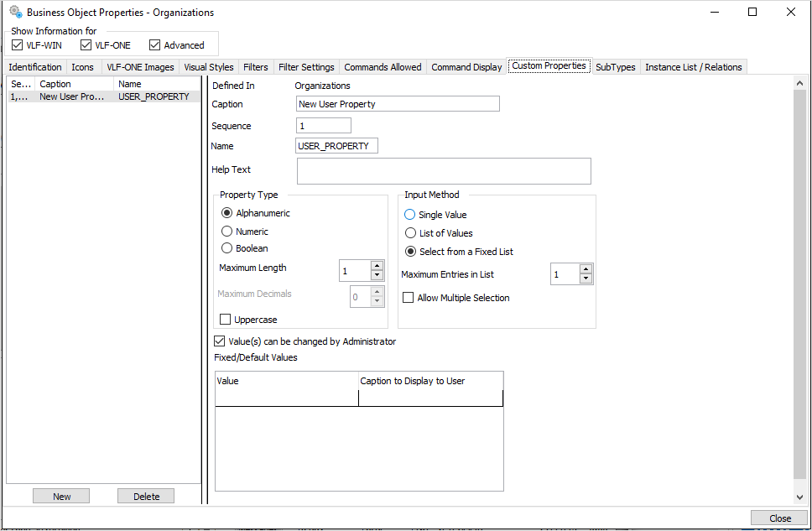Decrease Maximum Length with down arrow
812x531 pixels.
tap(377, 276)
